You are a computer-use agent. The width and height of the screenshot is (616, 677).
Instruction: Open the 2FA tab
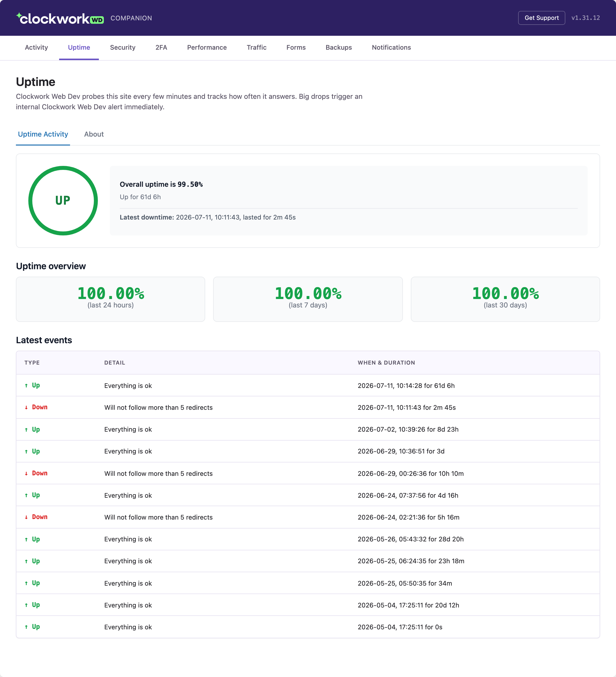pyautogui.click(x=161, y=47)
